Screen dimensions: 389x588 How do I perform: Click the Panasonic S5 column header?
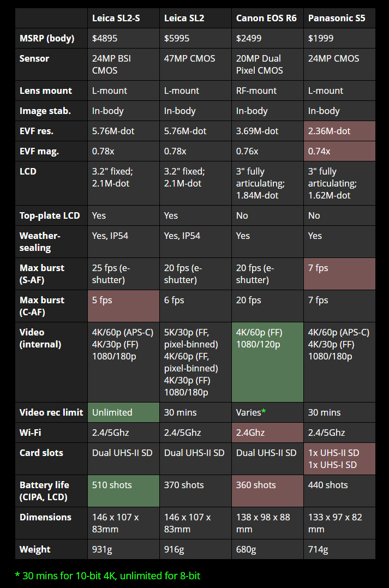[337, 18]
